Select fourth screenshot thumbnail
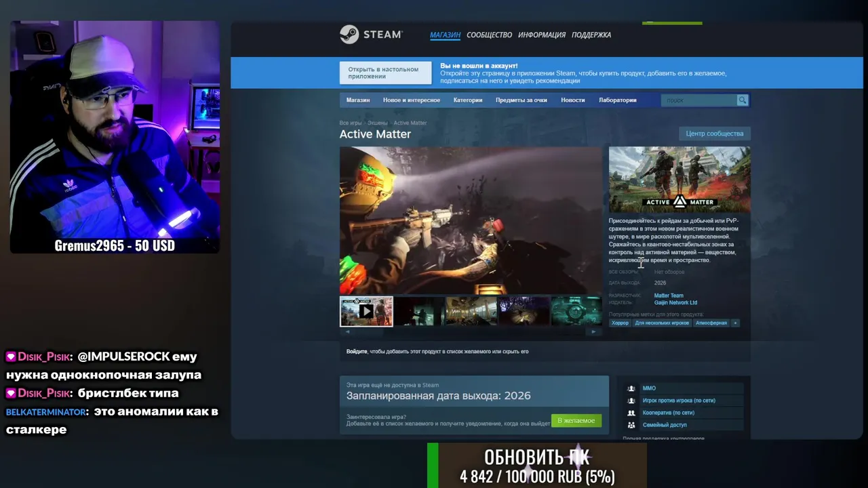The image size is (868, 488). [524, 311]
